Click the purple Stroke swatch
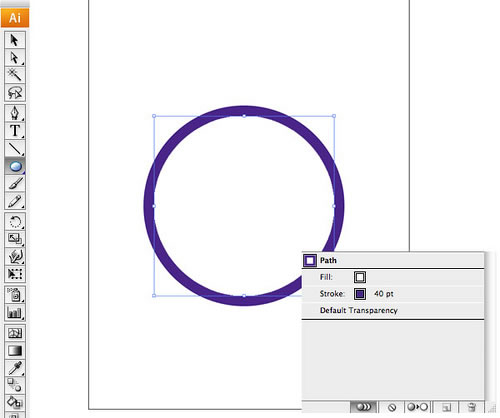 point(360,294)
